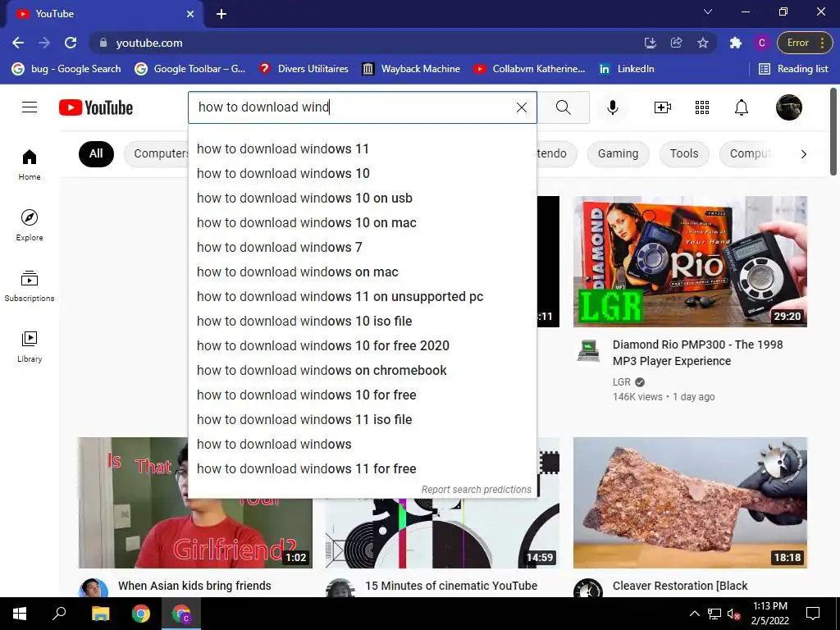Screen dimensions: 840x630
Task: Click the Error update button
Action: pyautogui.click(x=805, y=43)
